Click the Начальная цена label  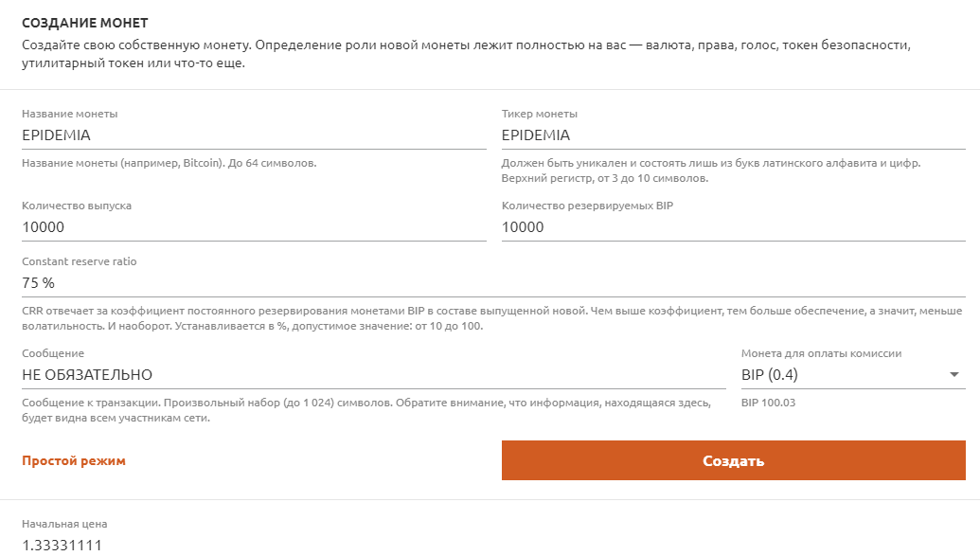pos(64,524)
